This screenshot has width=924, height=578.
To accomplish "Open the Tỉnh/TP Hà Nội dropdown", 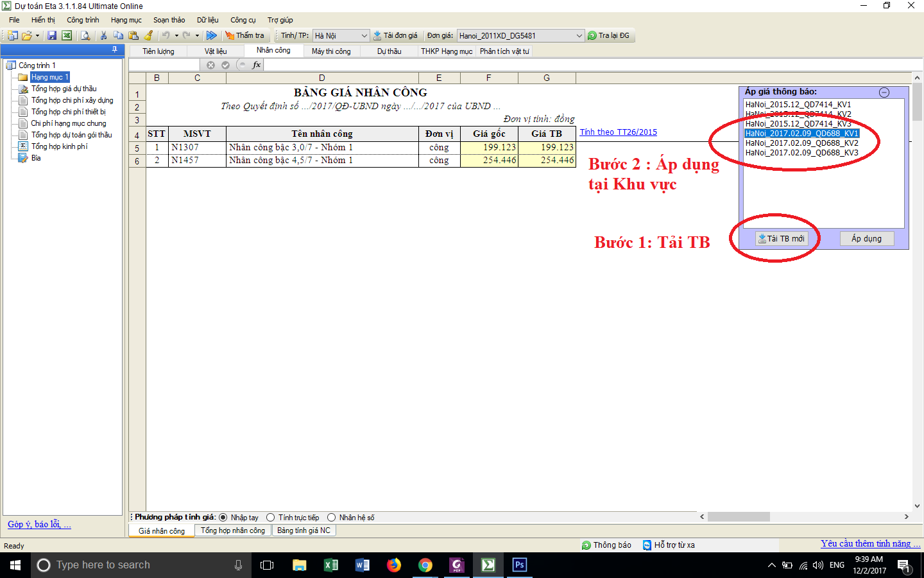I will pyautogui.click(x=364, y=36).
